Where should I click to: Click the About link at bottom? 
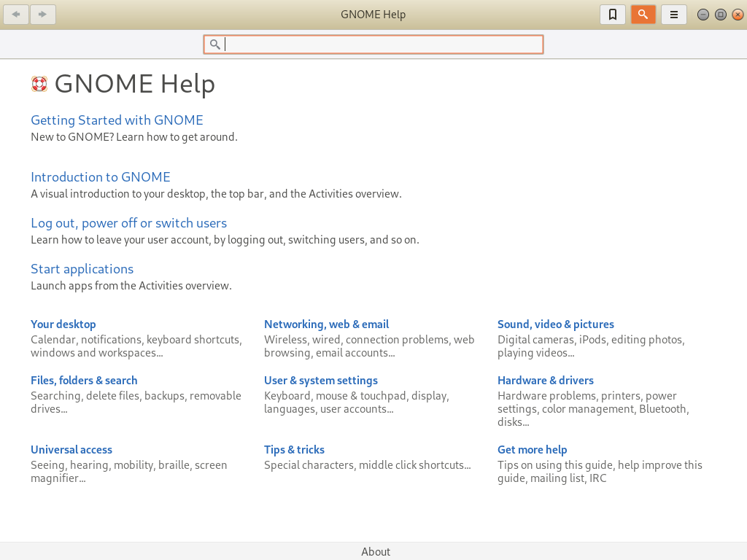376,551
